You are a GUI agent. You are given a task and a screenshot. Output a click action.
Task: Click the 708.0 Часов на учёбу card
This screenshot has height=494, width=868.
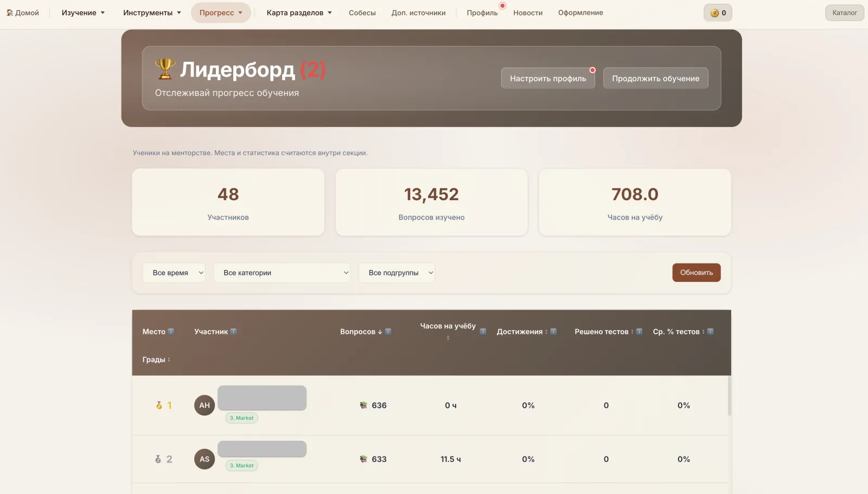[635, 202]
